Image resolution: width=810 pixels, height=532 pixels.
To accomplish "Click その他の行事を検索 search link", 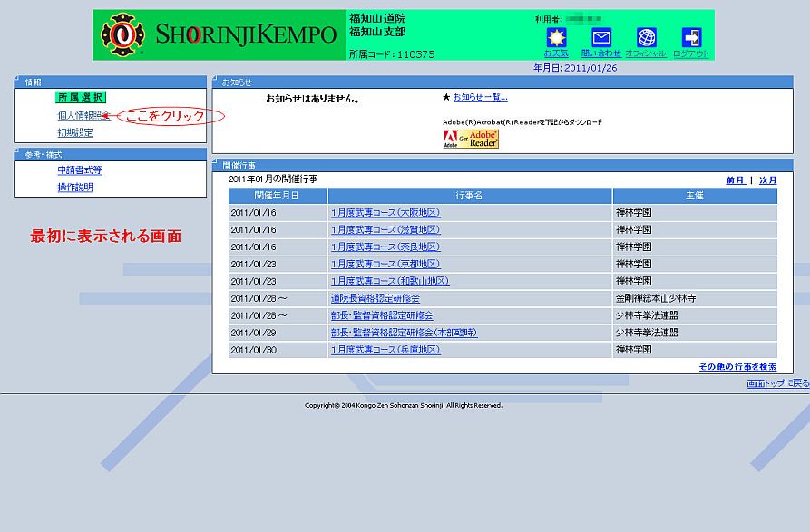I will (x=737, y=367).
